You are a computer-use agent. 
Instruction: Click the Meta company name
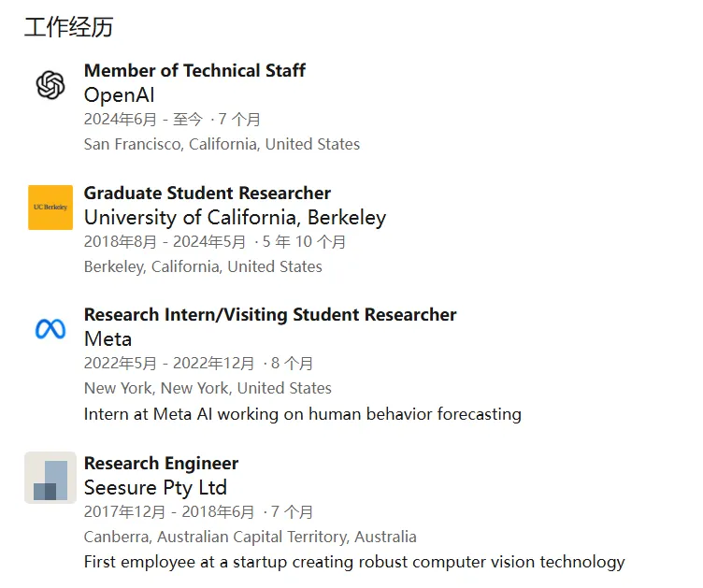[x=108, y=338]
